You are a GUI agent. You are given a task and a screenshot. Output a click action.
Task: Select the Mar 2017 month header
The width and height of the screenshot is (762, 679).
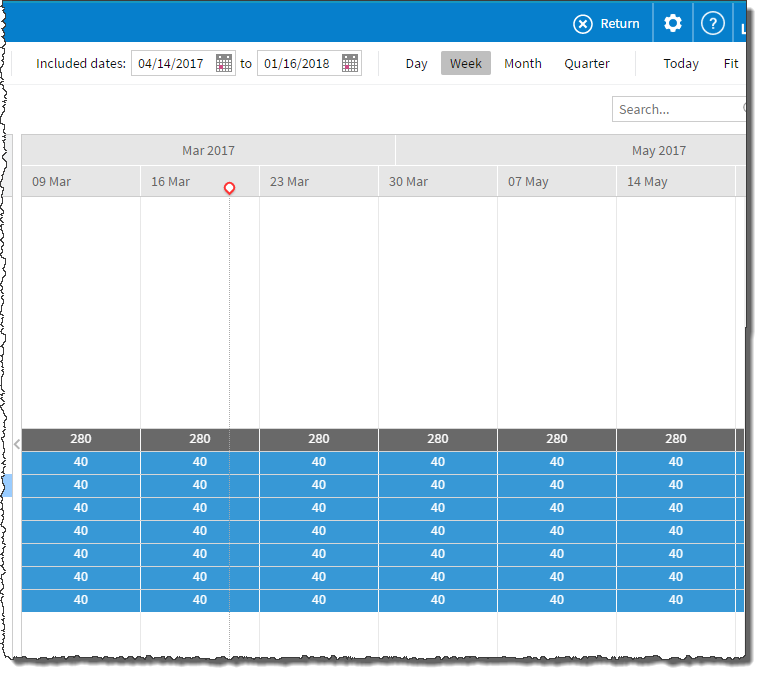208,151
